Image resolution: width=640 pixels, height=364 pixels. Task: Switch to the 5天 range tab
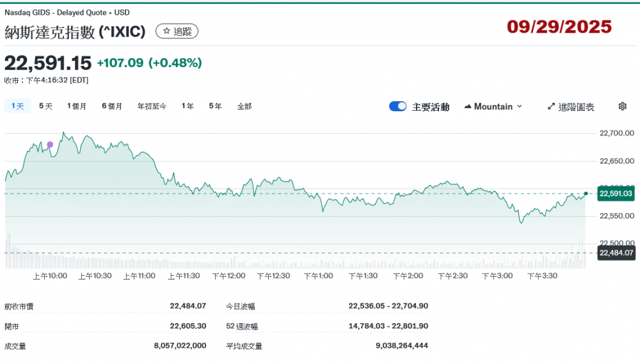point(45,106)
